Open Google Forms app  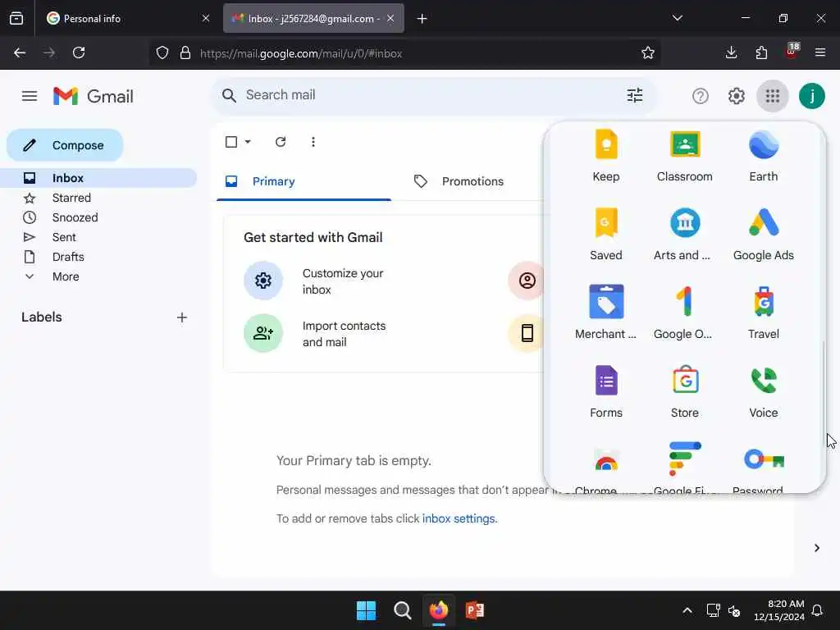606,391
